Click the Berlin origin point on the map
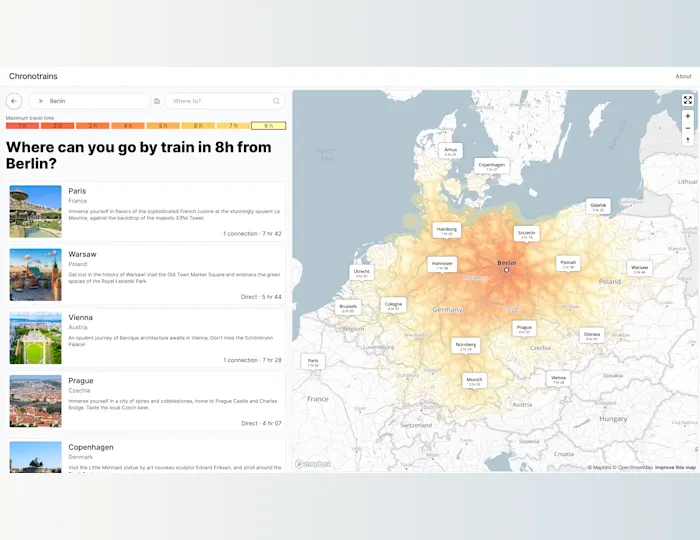This screenshot has height=540, width=700. pyautogui.click(x=506, y=270)
